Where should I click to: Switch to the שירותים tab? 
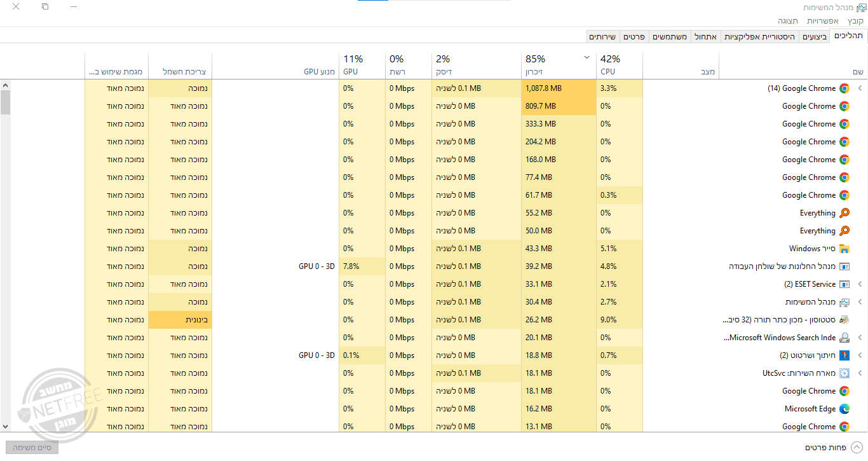[x=602, y=37]
